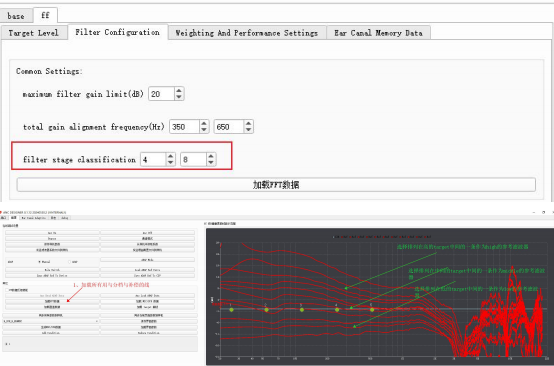
Task: Raise the 350 alignment frequency with up arrow
Action: 204,123
